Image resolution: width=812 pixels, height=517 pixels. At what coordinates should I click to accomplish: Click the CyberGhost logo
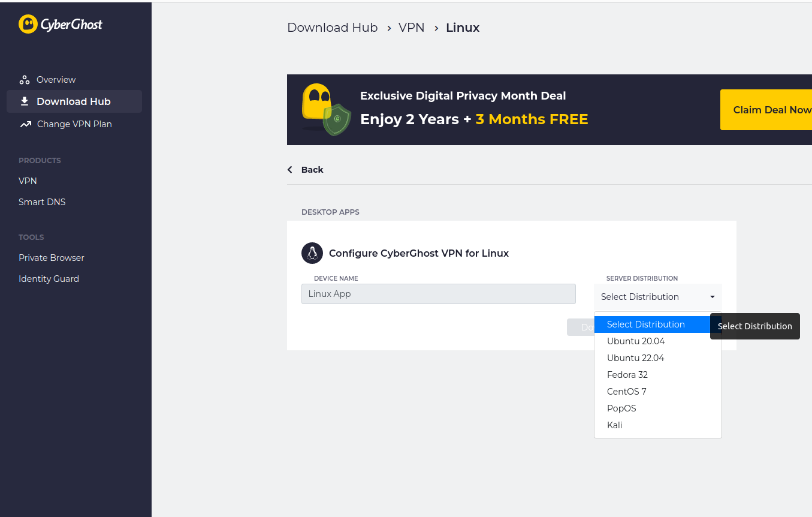pos(61,24)
